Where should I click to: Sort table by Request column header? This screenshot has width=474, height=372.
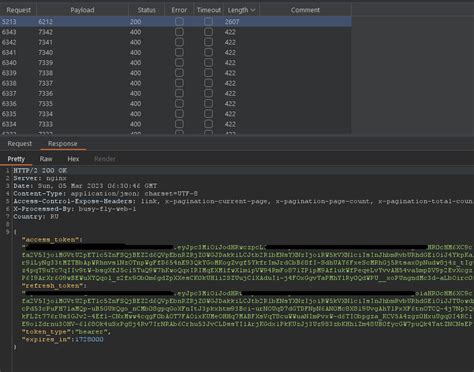(18, 10)
